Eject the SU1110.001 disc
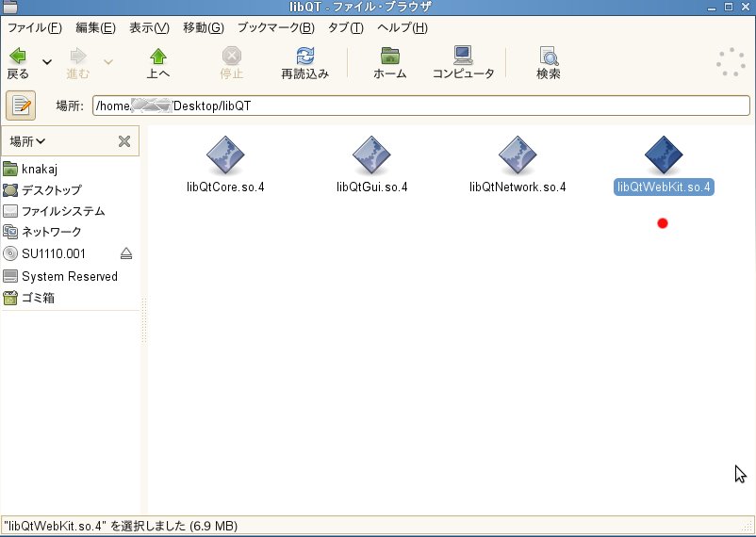 pyautogui.click(x=126, y=253)
